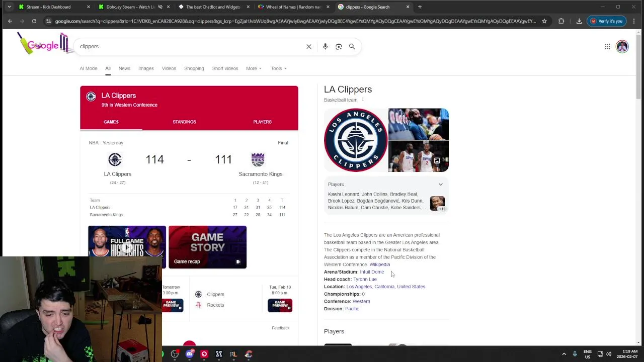Click the magnifier search submit icon

pos(352,46)
